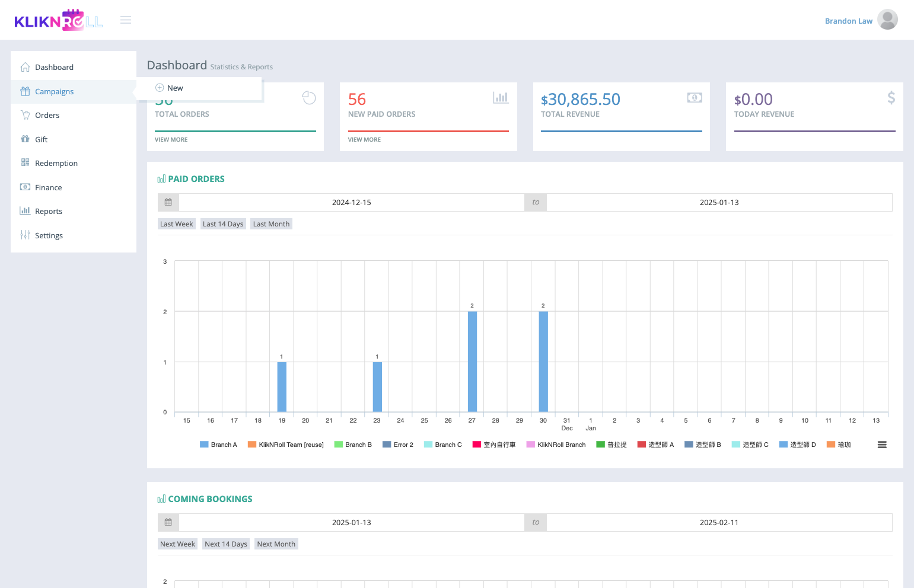Click the dollar icon on Today Revenue
Screen dimensions: 914x588
pyautogui.click(x=891, y=98)
